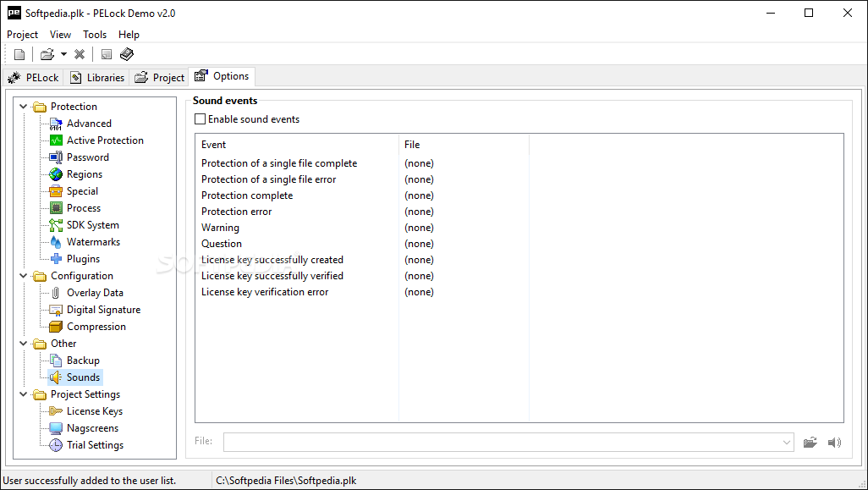This screenshot has width=868, height=490.
Task: Click the Protection folder label
Action: (x=74, y=107)
